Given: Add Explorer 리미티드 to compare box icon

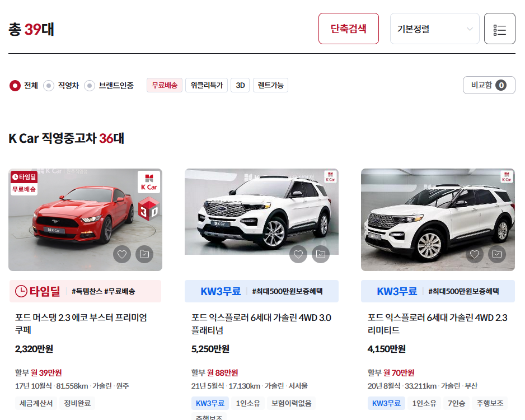Looking at the screenshot, I should 497,254.
